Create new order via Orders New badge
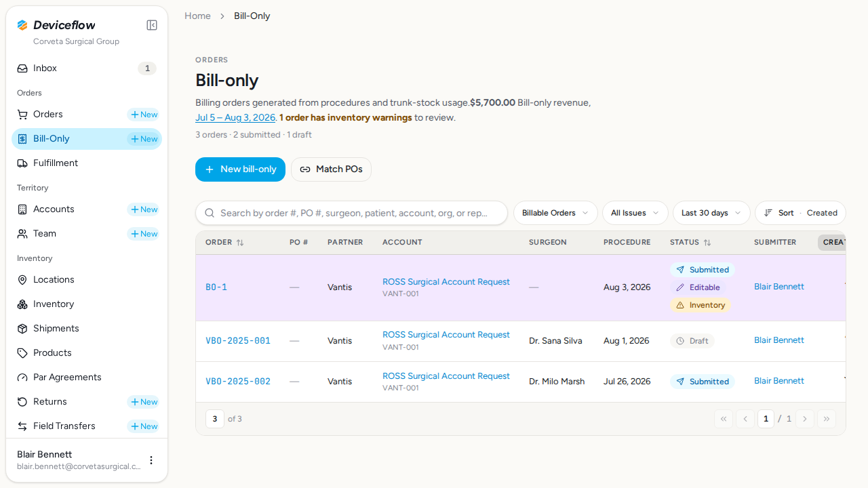 144,115
